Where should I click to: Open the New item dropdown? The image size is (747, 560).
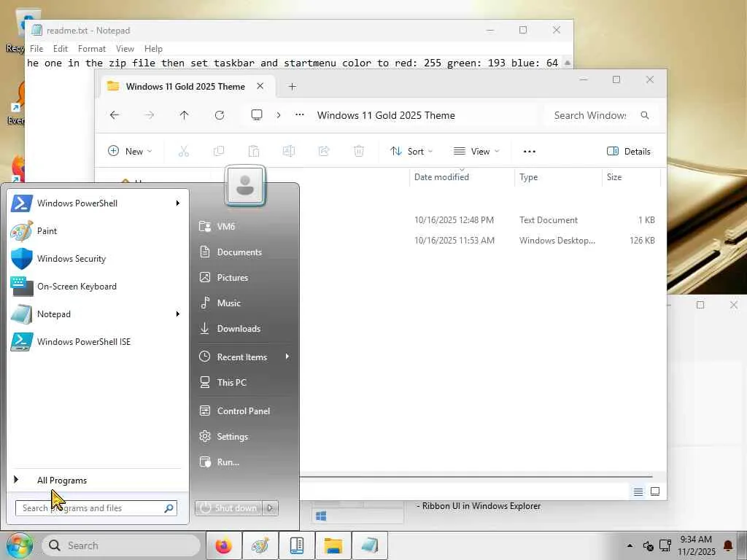[x=130, y=152]
